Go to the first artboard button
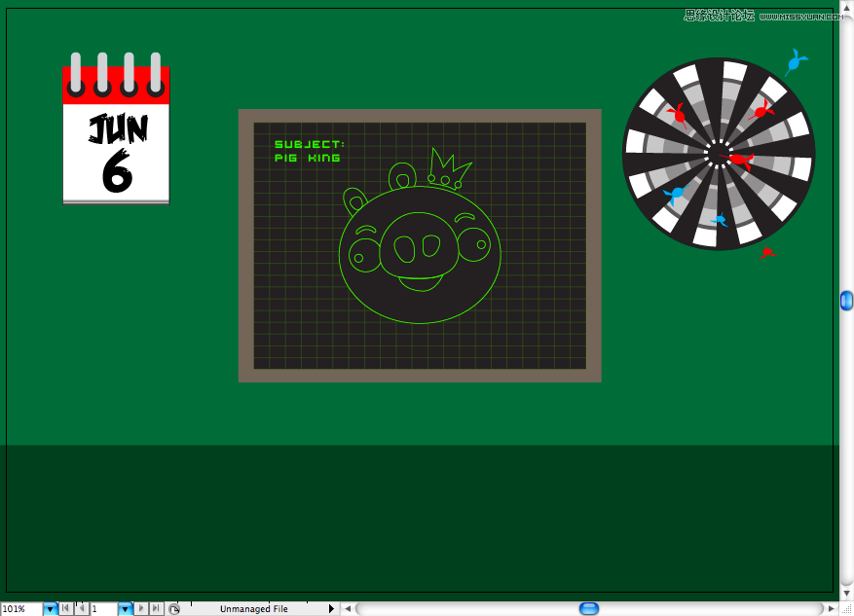The height and width of the screenshot is (616, 854). tap(65, 608)
